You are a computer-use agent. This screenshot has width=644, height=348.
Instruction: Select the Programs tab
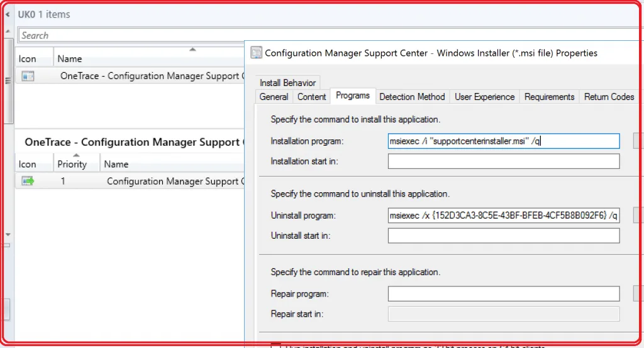click(x=353, y=95)
